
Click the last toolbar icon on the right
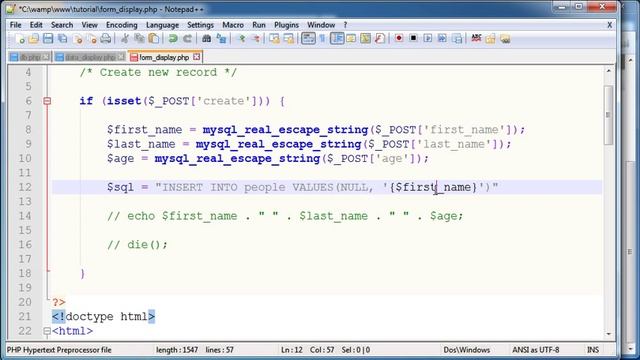point(505,39)
